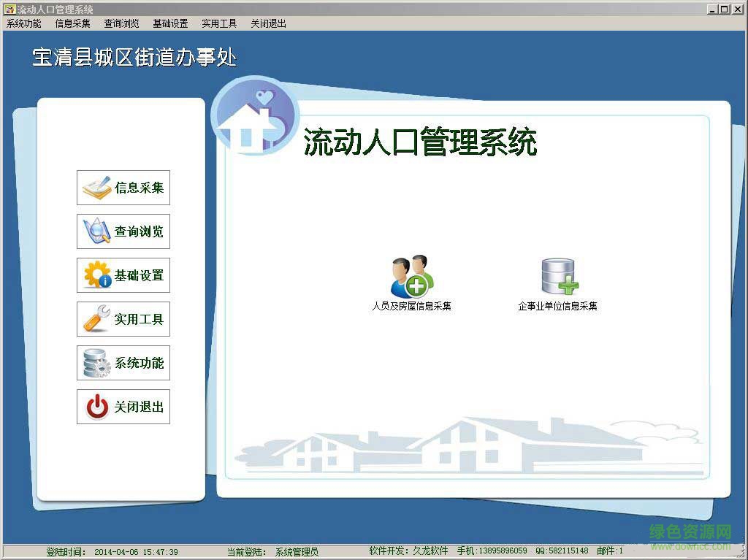
Task: Open the 信息采集 menu
Action: tap(72, 23)
